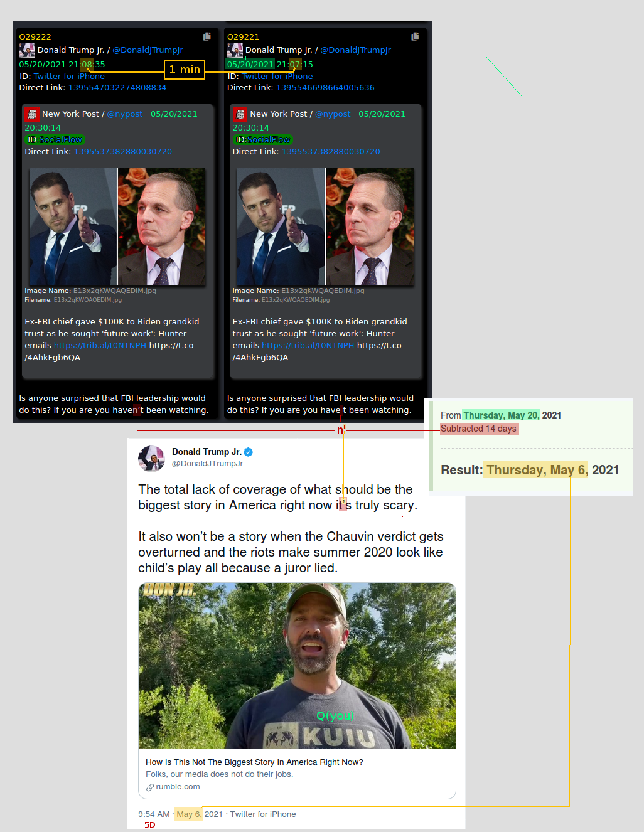Click the green SocialFlow ID tag in right card
Screen dimensions: 644x832
pyautogui.click(x=264, y=140)
